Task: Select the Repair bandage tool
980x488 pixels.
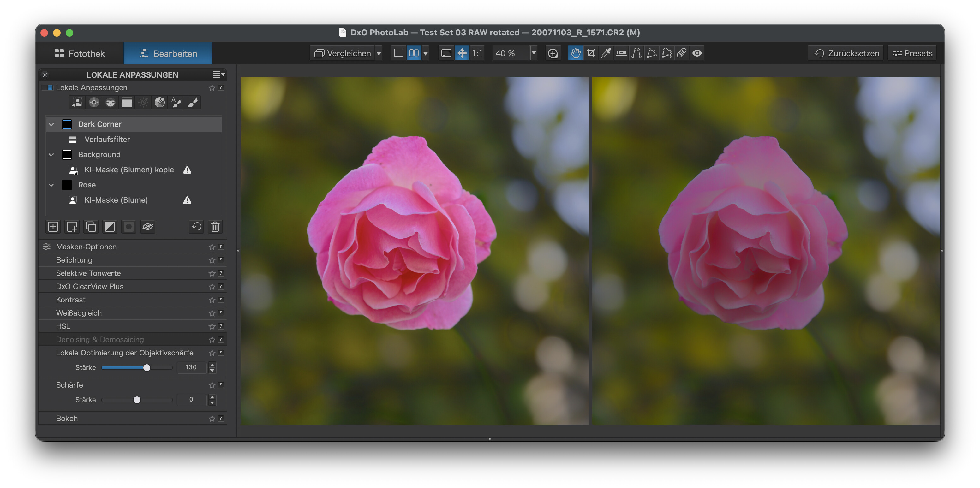Action: coord(682,53)
